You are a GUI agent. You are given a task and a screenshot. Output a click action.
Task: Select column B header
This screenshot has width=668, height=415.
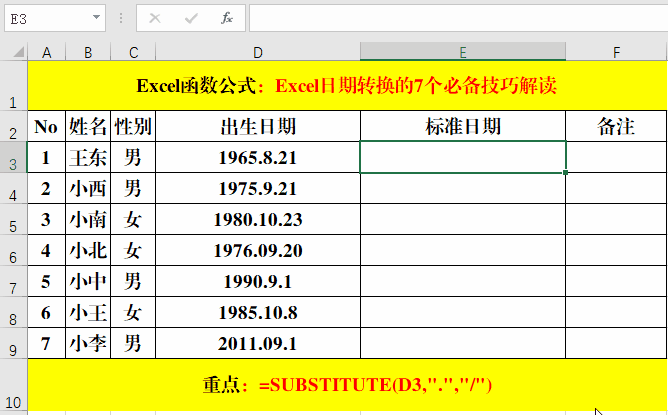(88, 52)
